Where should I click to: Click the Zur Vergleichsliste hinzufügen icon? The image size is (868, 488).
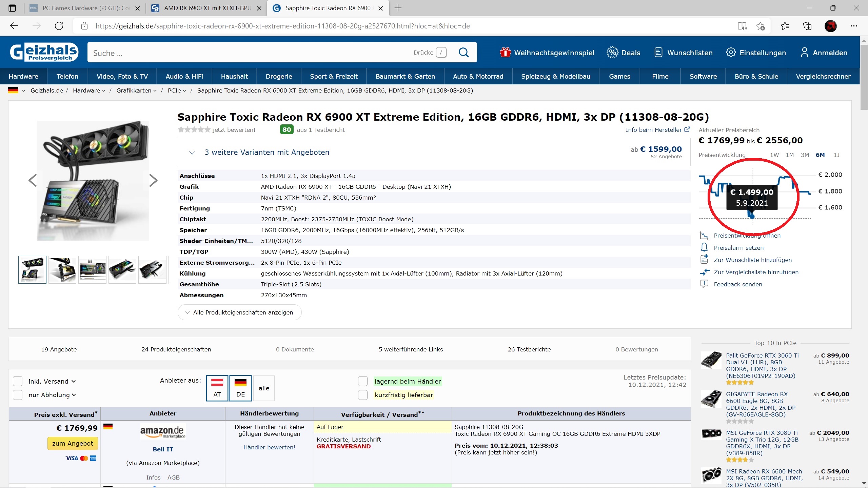coord(704,272)
